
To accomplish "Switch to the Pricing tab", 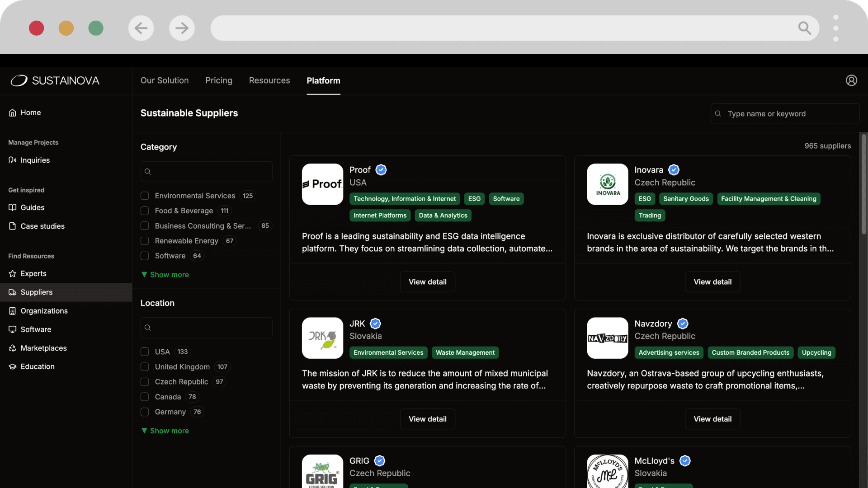I will [219, 80].
